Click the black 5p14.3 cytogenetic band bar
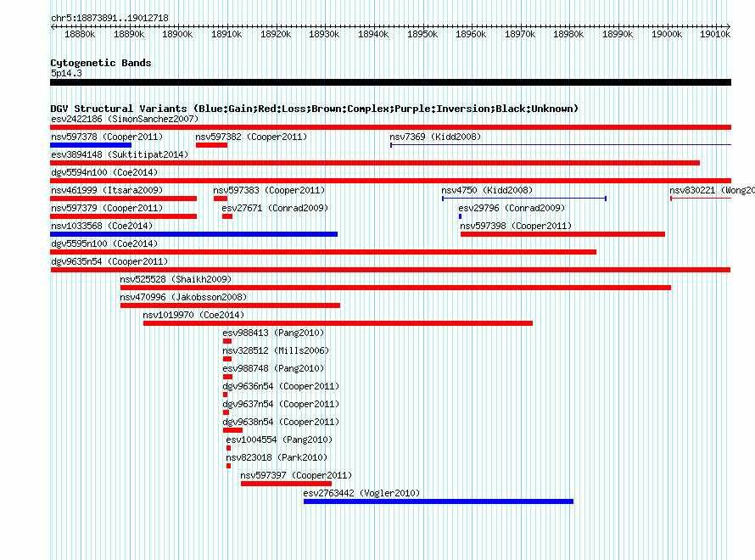Image resolution: width=755 pixels, height=560 pixels. [390, 82]
